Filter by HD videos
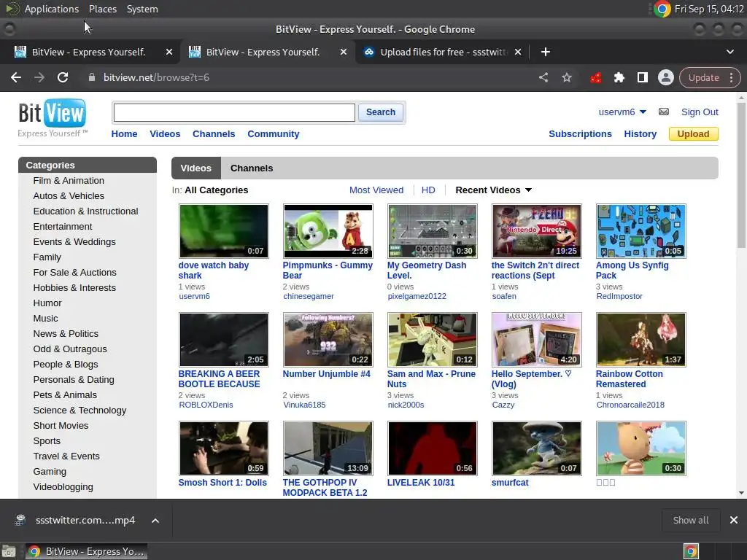This screenshot has height=560, width=747. (x=428, y=190)
